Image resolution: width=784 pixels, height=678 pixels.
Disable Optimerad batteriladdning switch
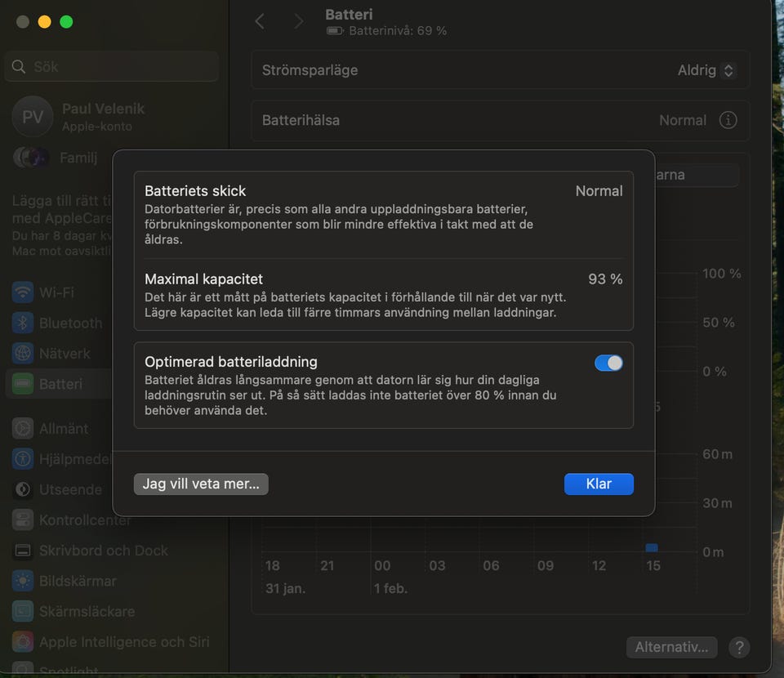click(x=608, y=363)
